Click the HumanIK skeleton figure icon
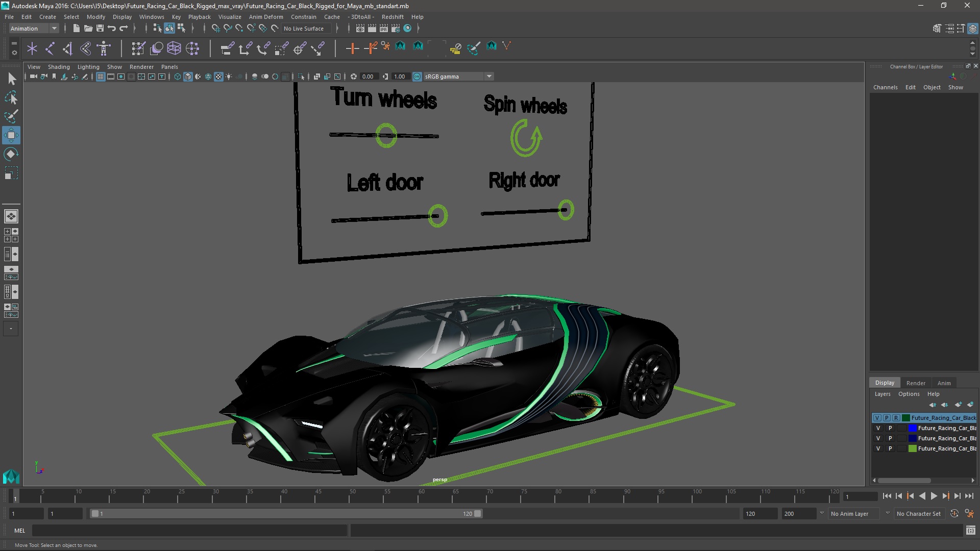The image size is (980, 551). pos(104,48)
